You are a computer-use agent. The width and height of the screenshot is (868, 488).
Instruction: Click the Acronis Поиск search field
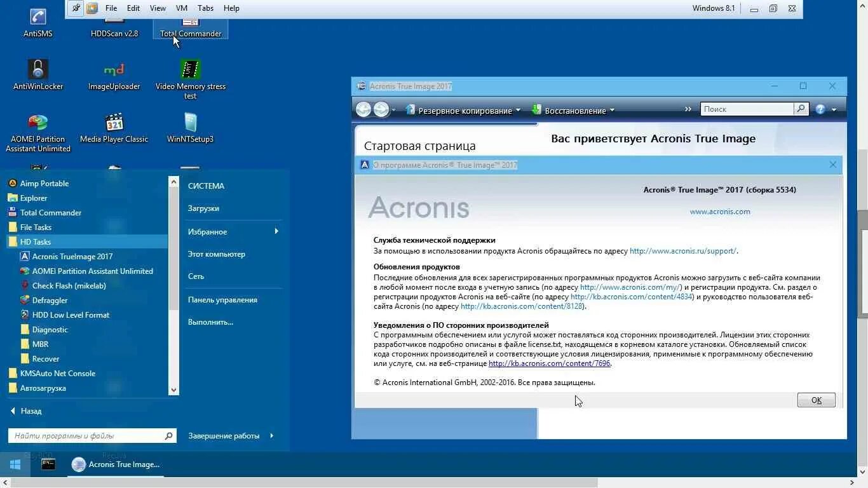pos(747,109)
